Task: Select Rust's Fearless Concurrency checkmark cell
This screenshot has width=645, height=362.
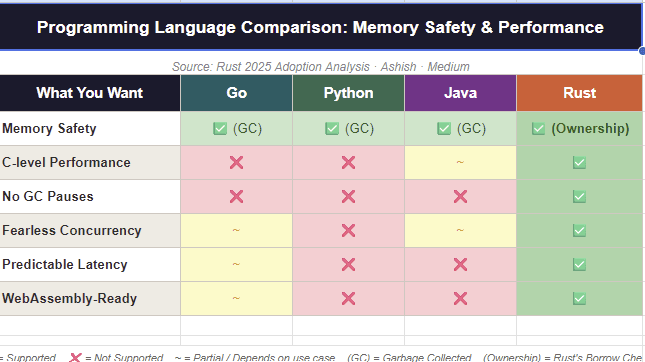Action: (579, 230)
